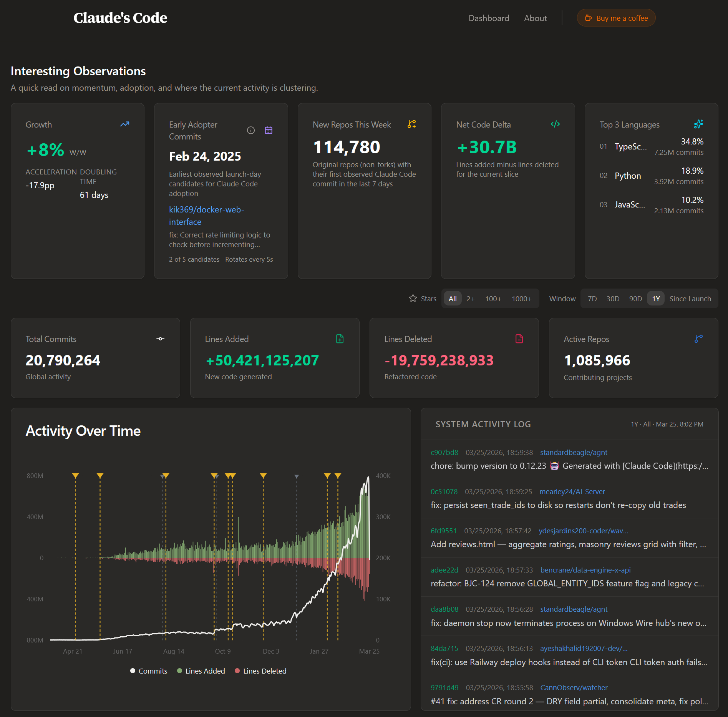Click the Python language row
Screen dimensions: 728x717
point(651,176)
